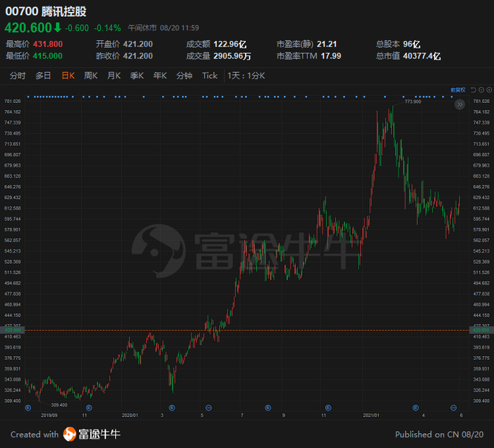
Task: Click the 开盘价 421.200 value
Action: click(138, 44)
